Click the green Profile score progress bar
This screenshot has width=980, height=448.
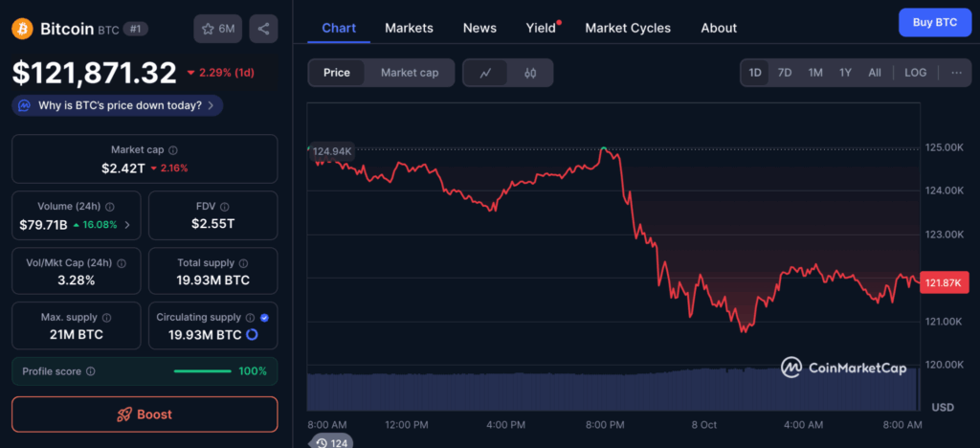click(x=202, y=371)
